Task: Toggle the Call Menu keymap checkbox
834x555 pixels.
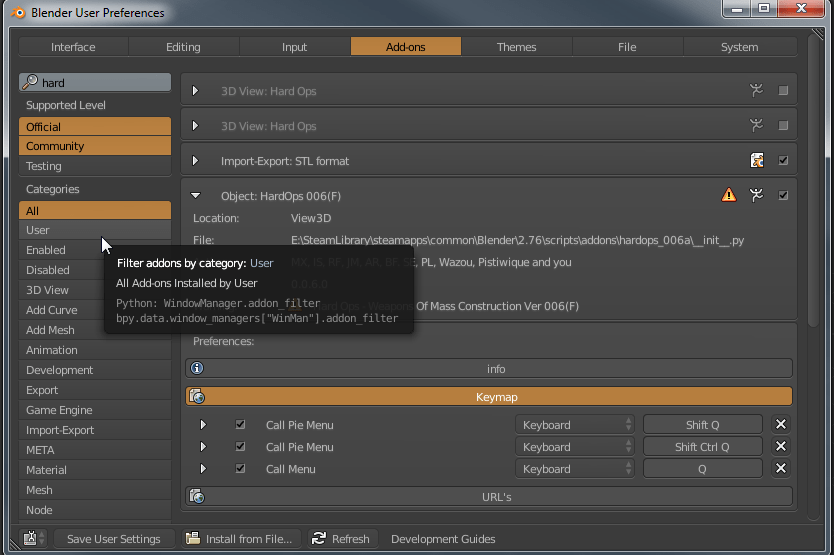Action: (240, 469)
